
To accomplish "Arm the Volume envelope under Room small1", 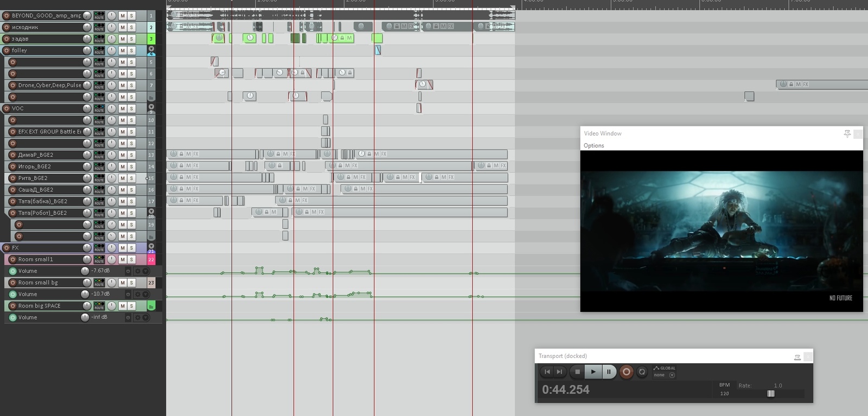I will pos(13,271).
